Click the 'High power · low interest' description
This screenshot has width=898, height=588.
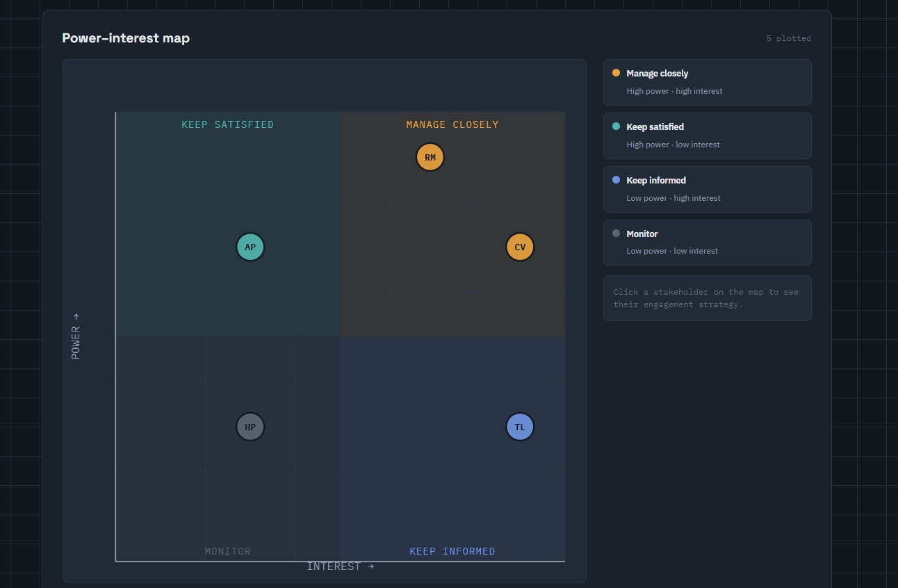[x=673, y=145]
